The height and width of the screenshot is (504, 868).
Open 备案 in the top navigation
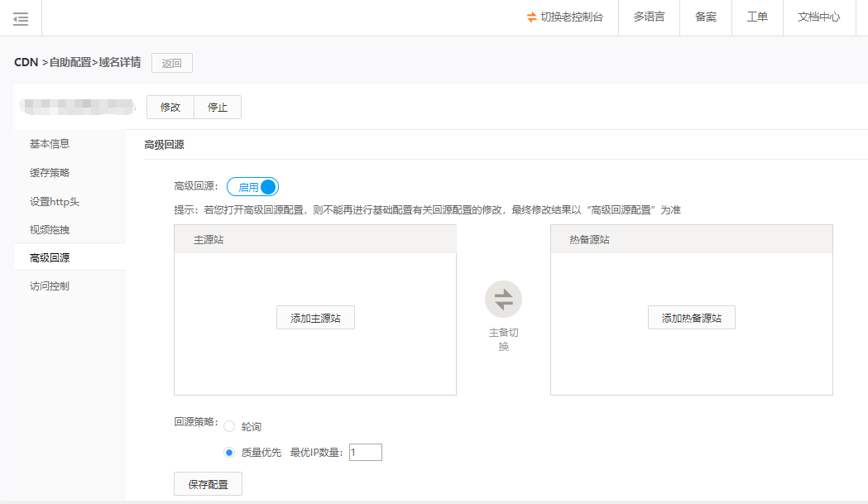click(706, 17)
